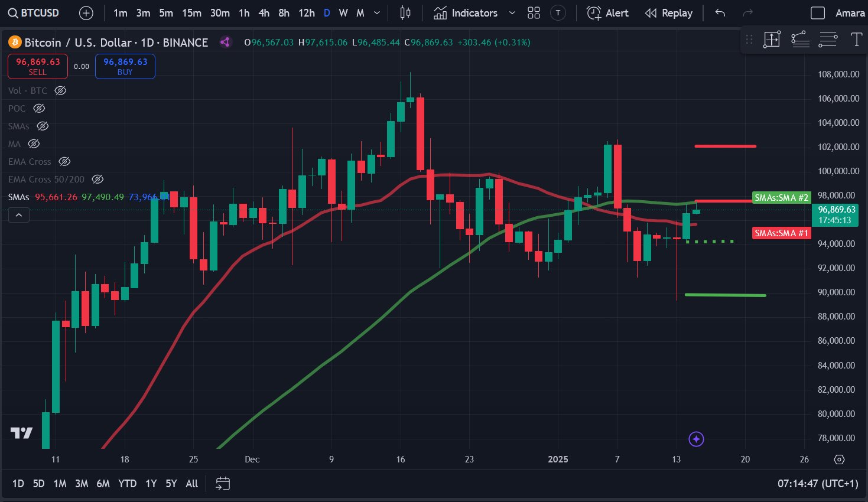
Task: Select 15m timeframe
Action: [x=191, y=13]
